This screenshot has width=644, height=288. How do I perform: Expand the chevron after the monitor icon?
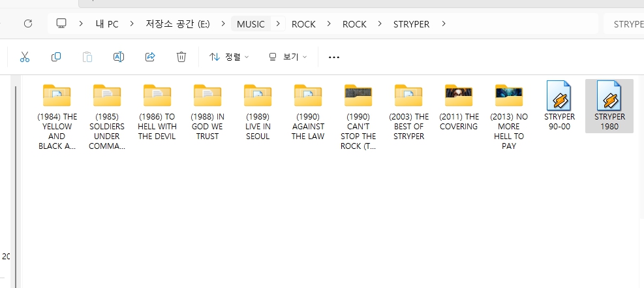pyautogui.click(x=81, y=24)
